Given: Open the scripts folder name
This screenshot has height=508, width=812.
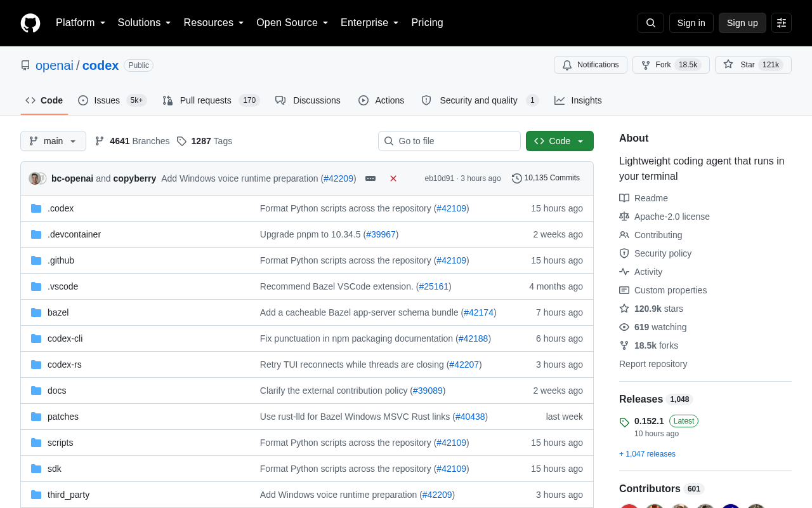Looking at the screenshot, I should [x=60, y=443].
